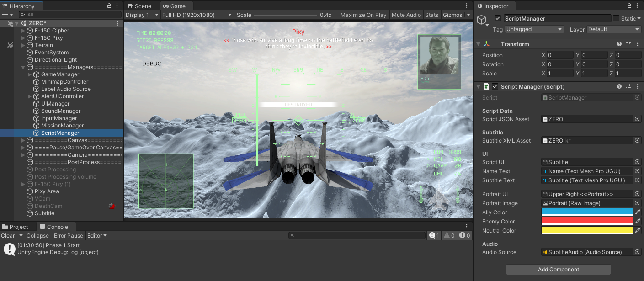Click the Add Component button
Viewport: 644px width, 281px height.
[x=558, y=270]
